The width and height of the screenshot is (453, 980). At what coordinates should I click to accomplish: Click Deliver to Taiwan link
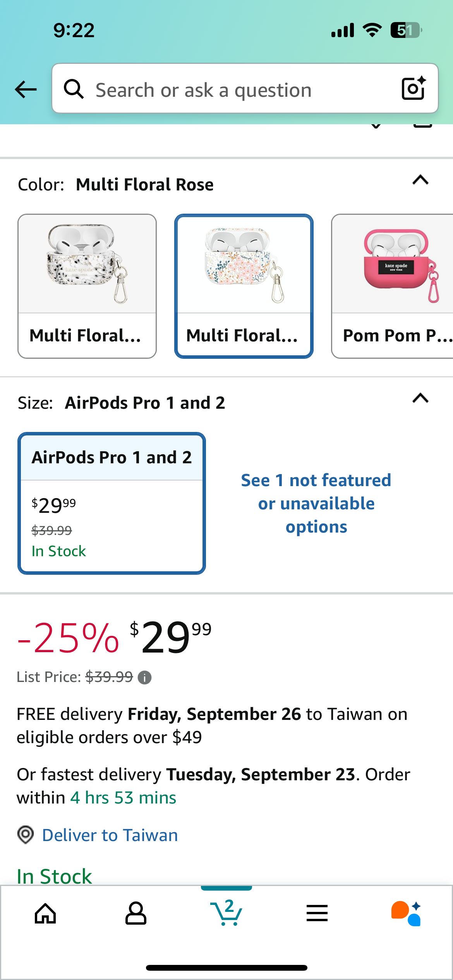pos(110,835)
